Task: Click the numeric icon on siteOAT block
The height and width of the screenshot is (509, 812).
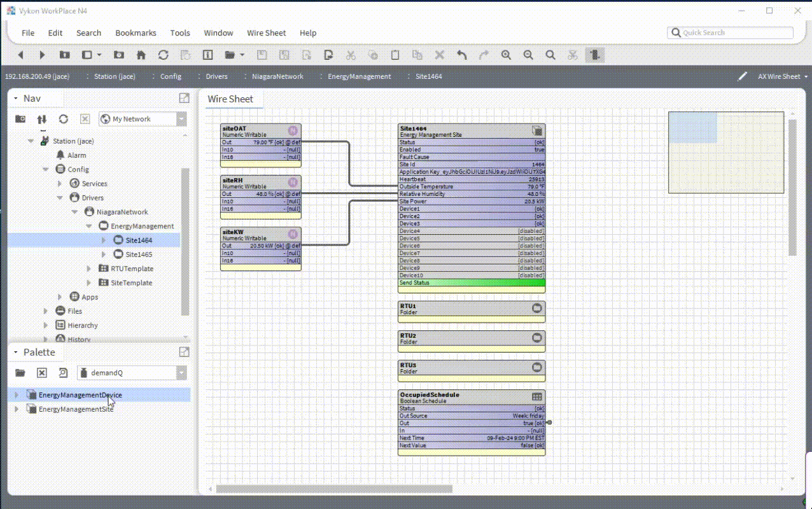Action: coord(293,130)
